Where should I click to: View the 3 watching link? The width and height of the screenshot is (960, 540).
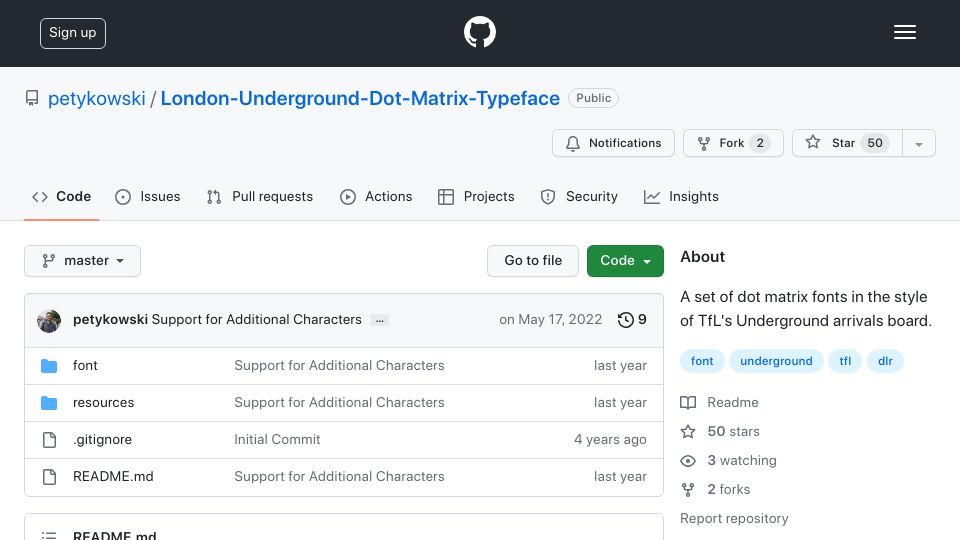[729, 460]
